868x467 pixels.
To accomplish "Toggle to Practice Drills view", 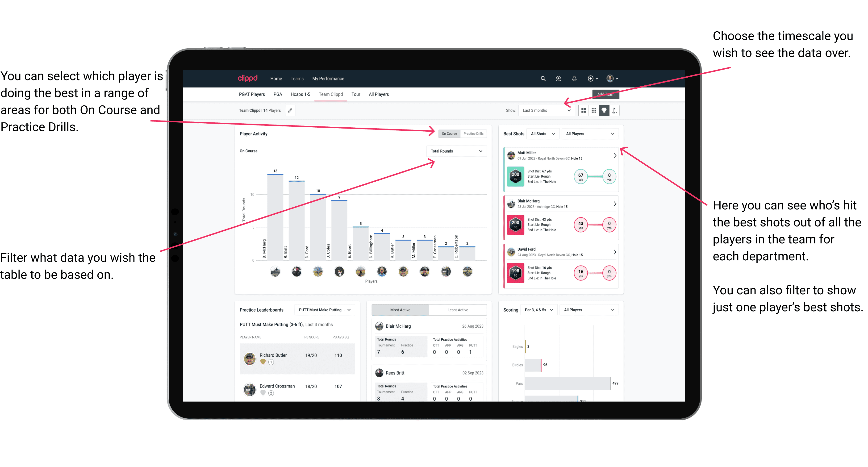I will click(x=473, y=133).
